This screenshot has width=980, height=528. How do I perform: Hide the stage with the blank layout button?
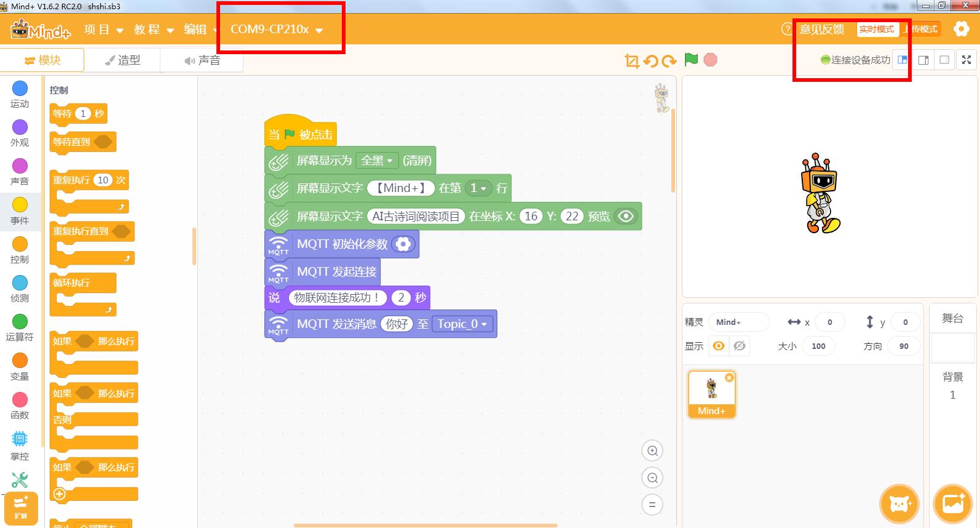(x=944, y=60)
